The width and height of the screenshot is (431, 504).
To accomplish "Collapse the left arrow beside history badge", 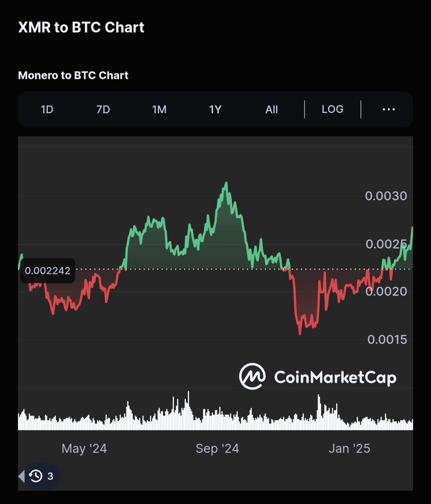I will [x=21, y=476].
